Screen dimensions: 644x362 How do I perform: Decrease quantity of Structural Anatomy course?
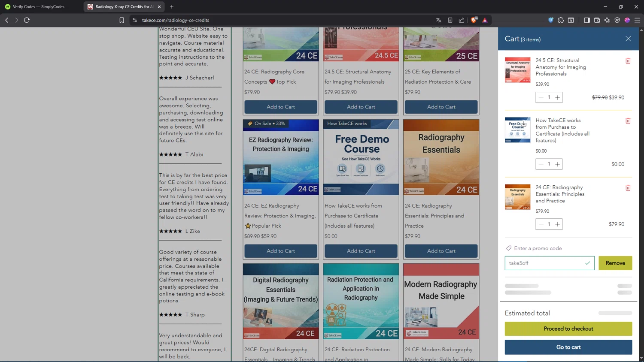(541, 97)
